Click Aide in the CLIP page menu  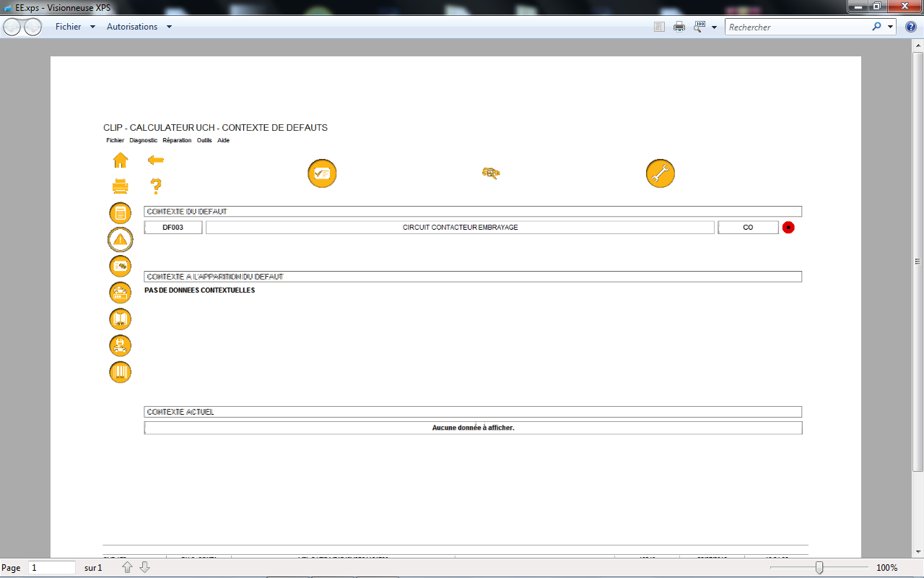[x=223, y=140]
